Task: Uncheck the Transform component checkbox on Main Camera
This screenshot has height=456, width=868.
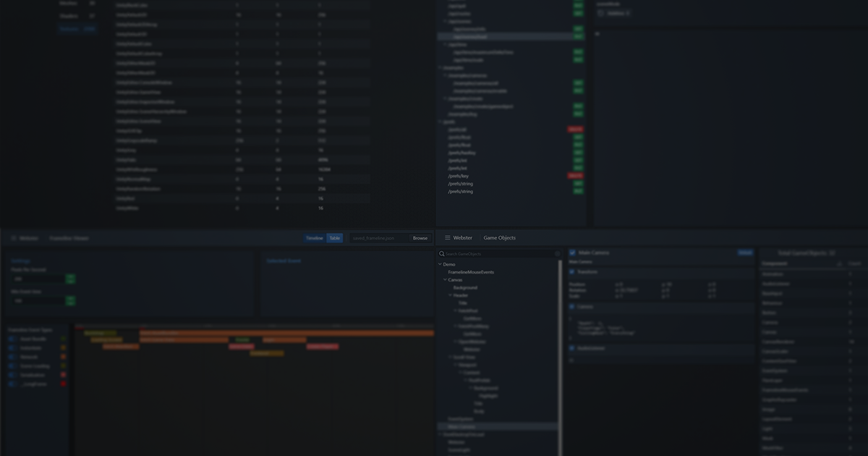Action: coord(571,271)
